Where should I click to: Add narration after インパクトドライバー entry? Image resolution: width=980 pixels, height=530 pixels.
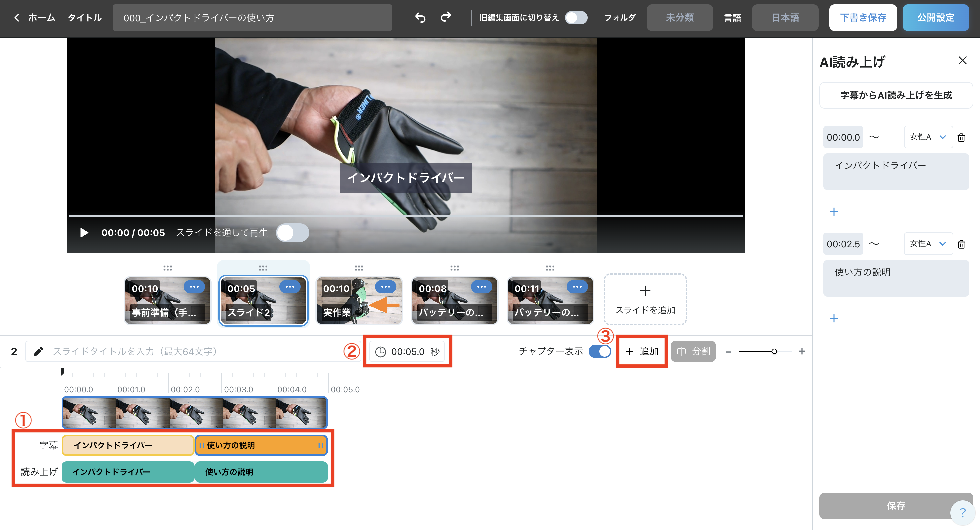coord(834,212)
